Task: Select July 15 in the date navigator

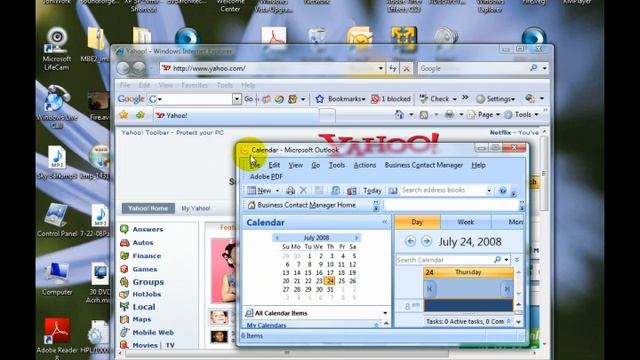Action: pos(308,273)
